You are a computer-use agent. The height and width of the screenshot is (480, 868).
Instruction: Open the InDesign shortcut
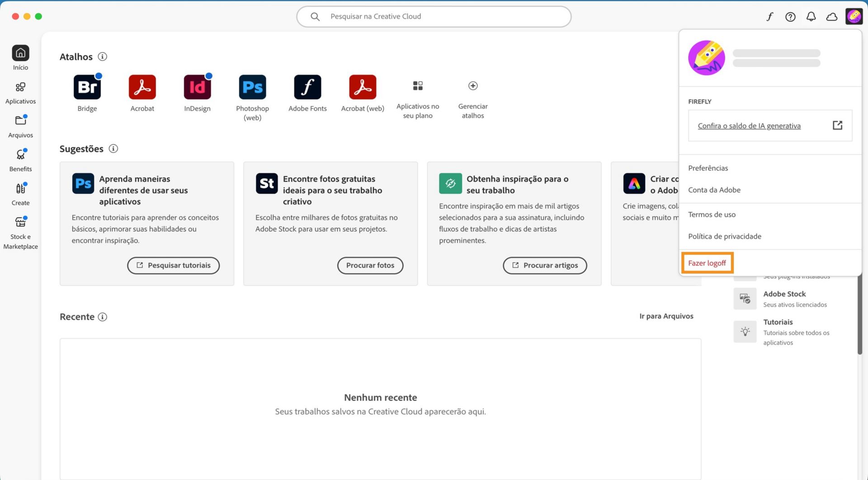coord(197,87)
